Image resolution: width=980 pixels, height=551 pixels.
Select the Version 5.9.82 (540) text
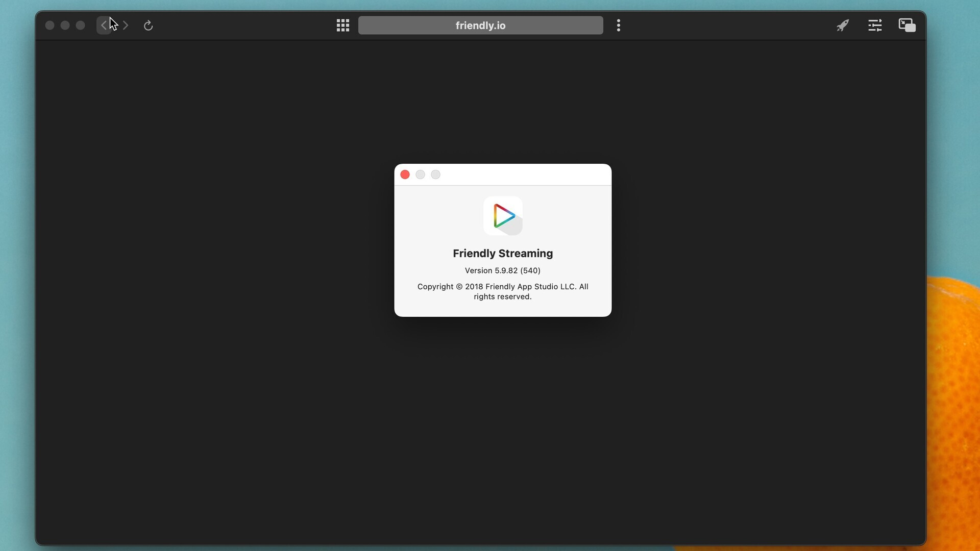click(x=503, y=271)
